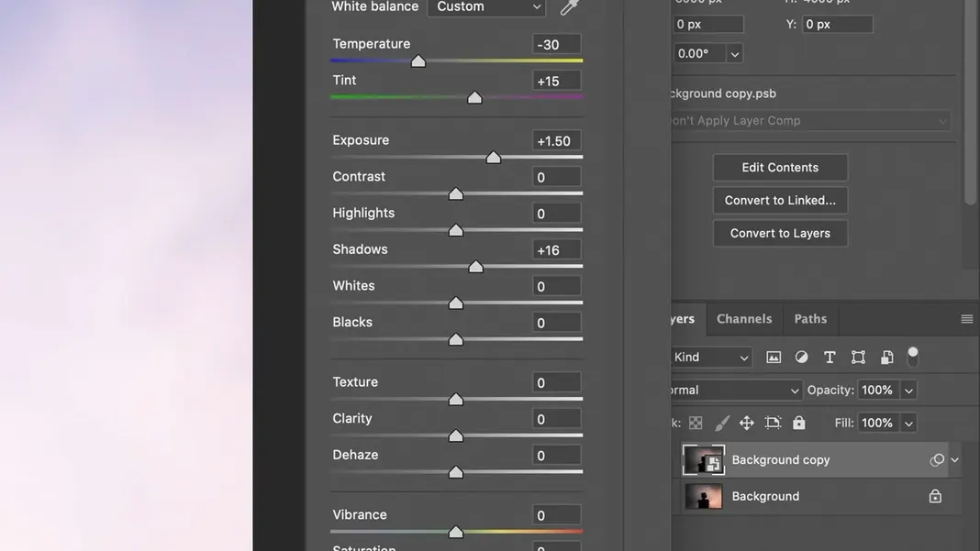Viewport: 980px width, 551px height.
Task: Click Convert to Linked button
Action: [780, 201]
